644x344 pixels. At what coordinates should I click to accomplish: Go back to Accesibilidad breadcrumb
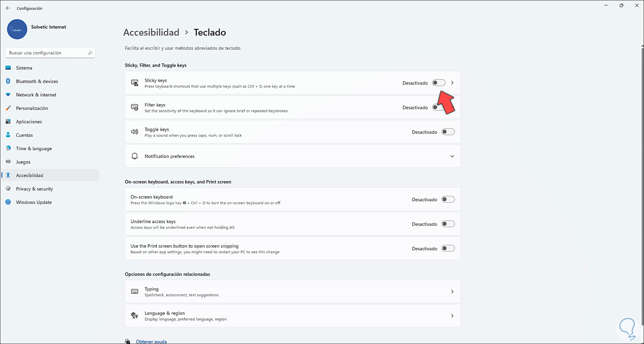click(151, 32)
